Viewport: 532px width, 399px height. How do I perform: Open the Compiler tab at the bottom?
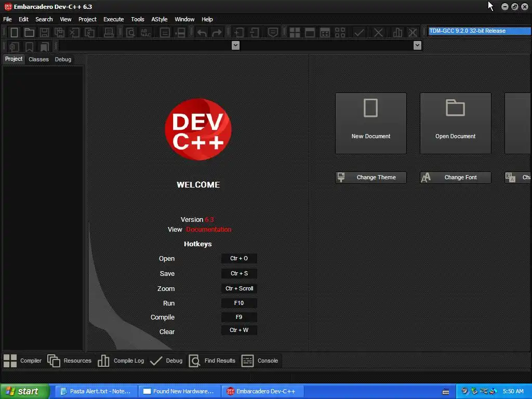(23, 361)
